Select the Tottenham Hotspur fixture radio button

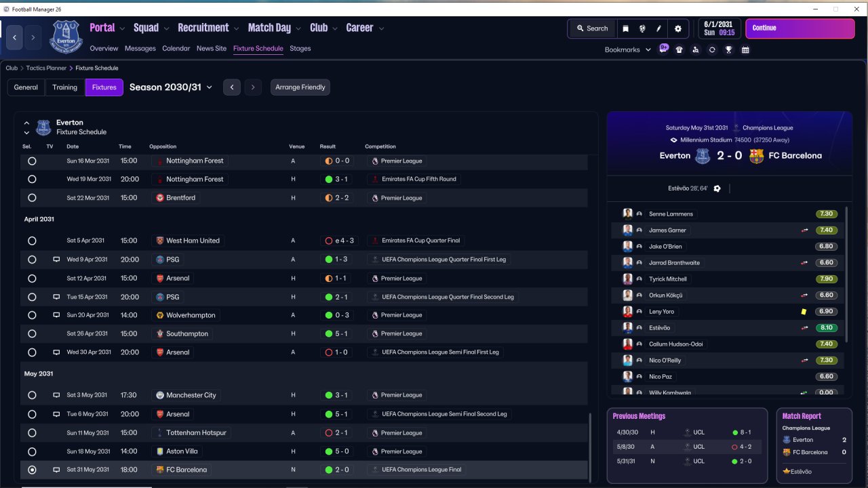(x=32, y=433)
